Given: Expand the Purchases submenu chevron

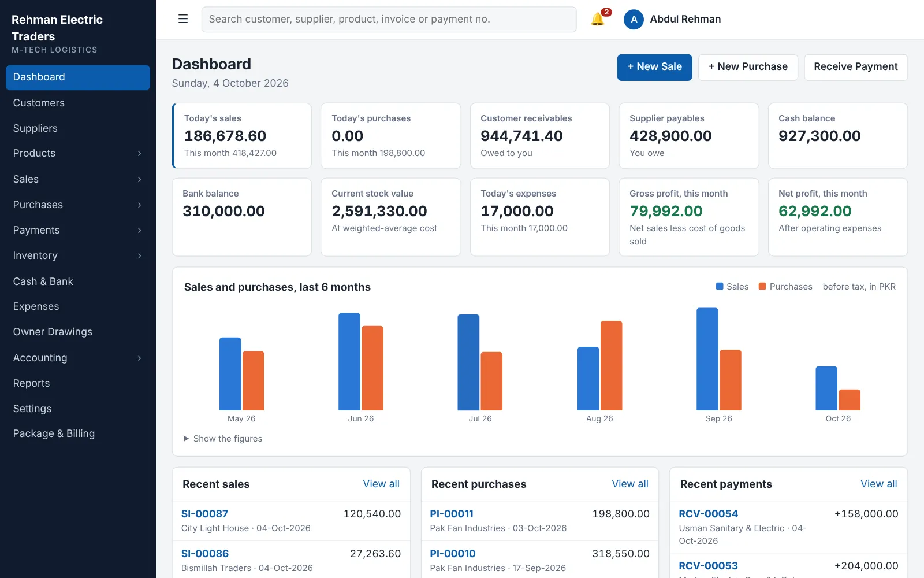Looking at the screenshot, I should click(140, 205).
